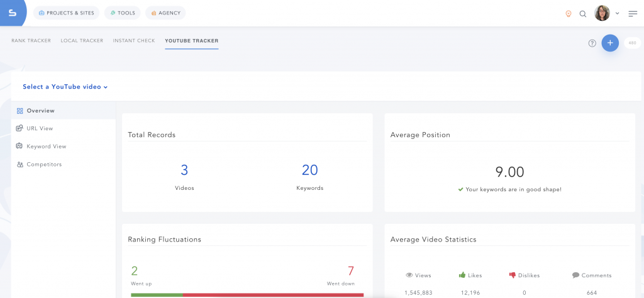Image resolution: width=644 pixels, height=298 pixels.
Task: Click the Overview grid icon
Action: click(19, 111)
